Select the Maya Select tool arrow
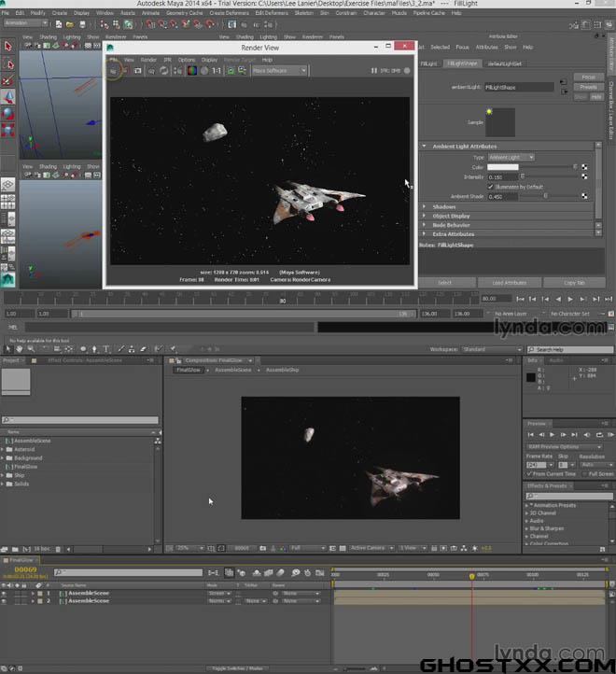 pyautogui.click(x=8, y=46)
